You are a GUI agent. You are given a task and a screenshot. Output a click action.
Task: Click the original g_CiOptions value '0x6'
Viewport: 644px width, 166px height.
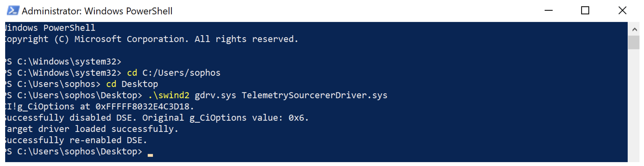coord(296,118)
